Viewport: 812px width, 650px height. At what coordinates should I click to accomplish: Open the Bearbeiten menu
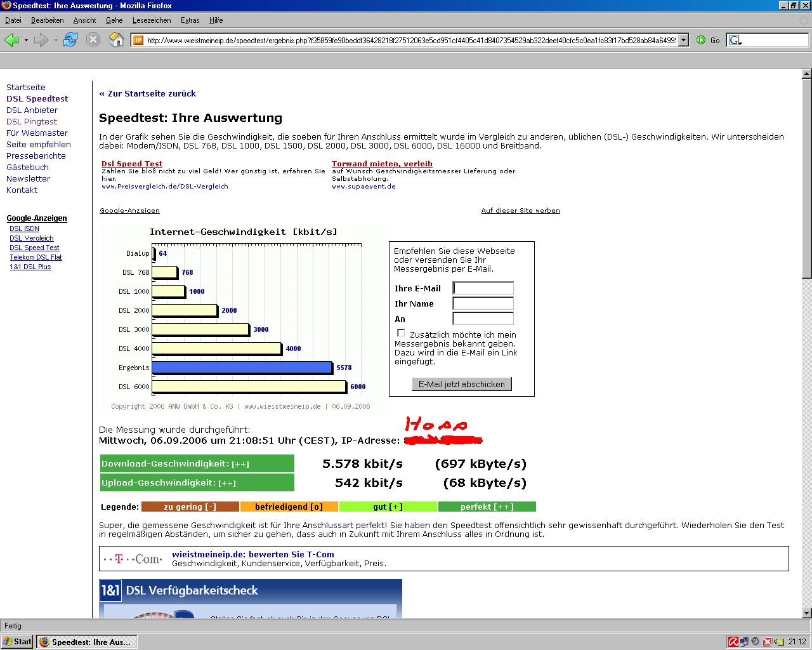tap(47, 20)
